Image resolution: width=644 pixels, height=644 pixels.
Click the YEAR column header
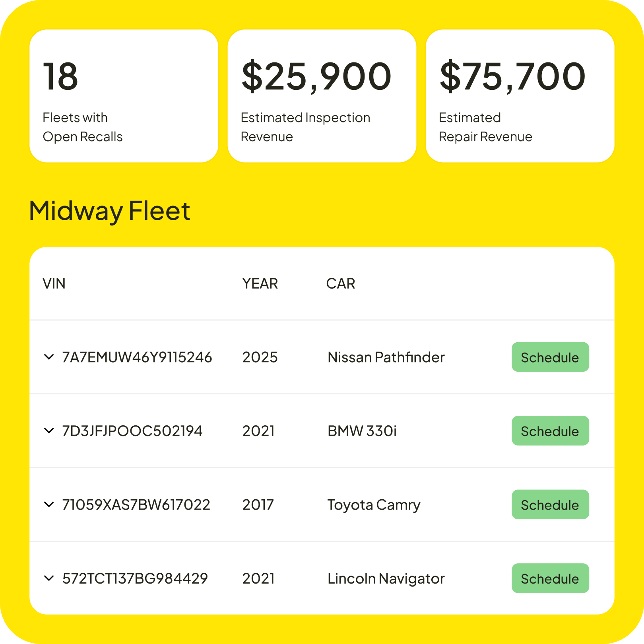[x=260, y=283]
